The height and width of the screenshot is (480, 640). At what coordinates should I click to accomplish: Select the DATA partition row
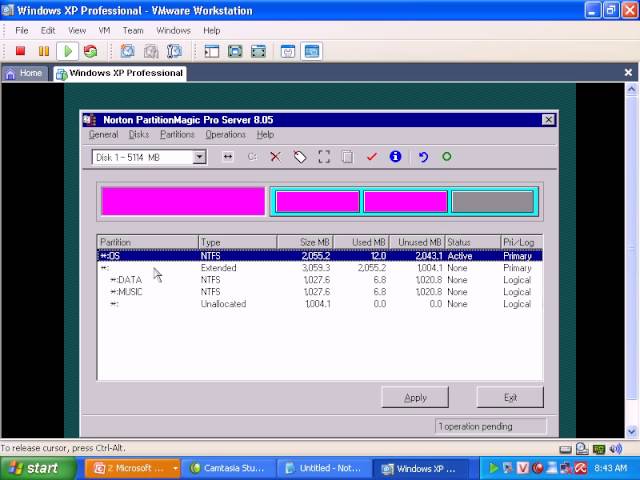320,280
